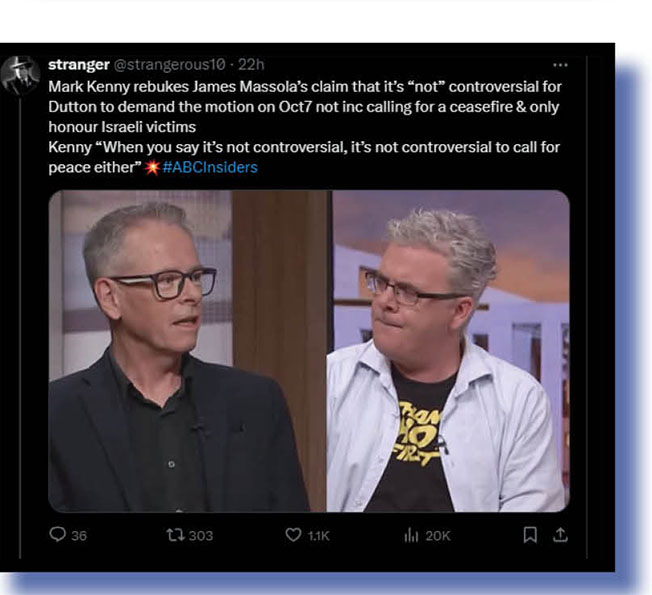Viewport: 652px width, 595px height.
Task: Click the 1.1K likes count
Action: [319, 536]
